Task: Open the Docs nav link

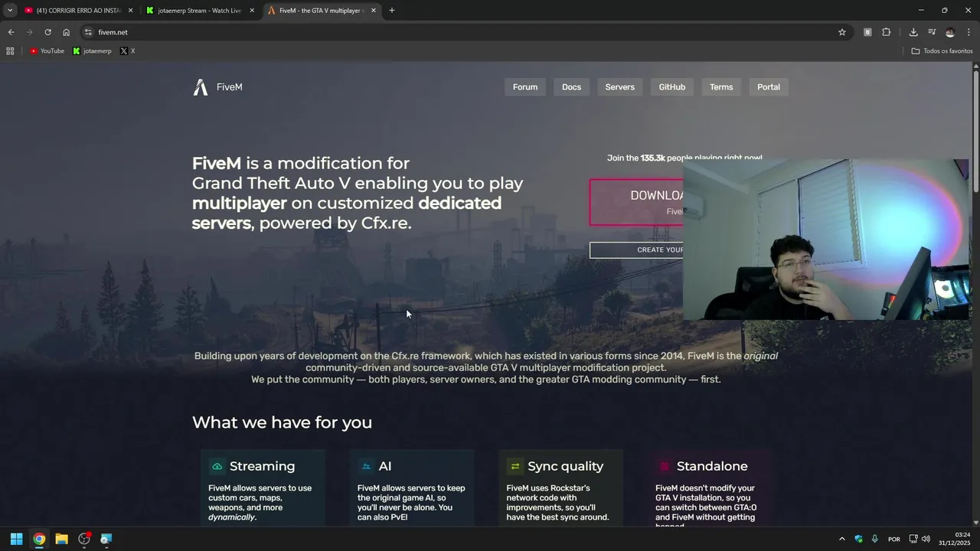Action: [571, 87]
